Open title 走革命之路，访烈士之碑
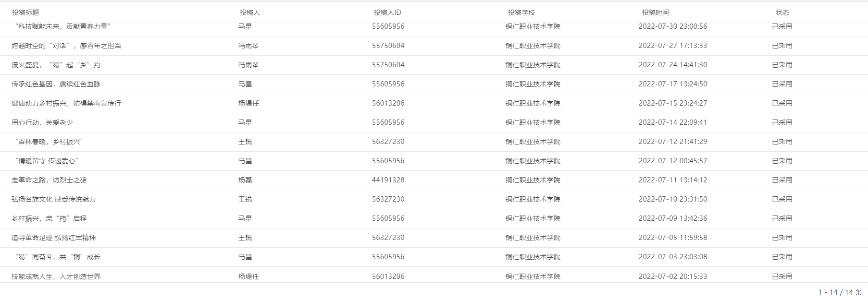868x300 pixels. coord(50,180)
